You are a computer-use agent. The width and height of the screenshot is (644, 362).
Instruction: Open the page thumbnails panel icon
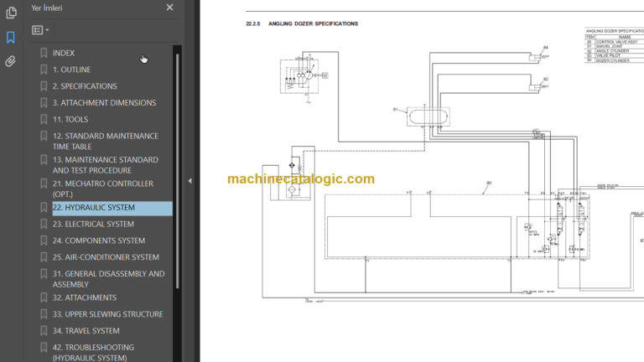[x=11, y=13]
